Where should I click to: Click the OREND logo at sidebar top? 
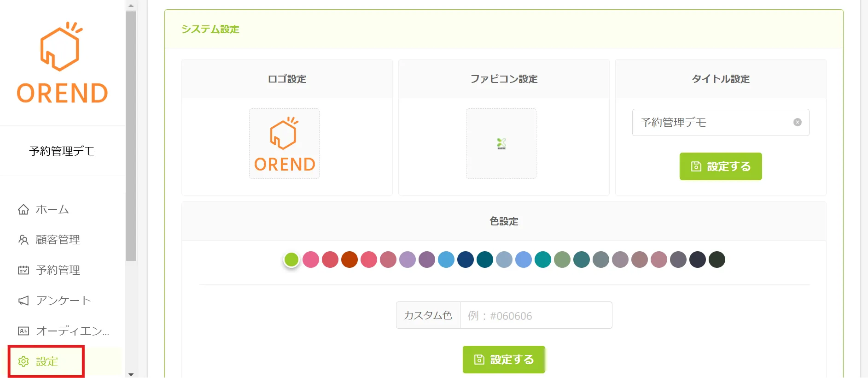pyautogui.click(x=62, y=62)
